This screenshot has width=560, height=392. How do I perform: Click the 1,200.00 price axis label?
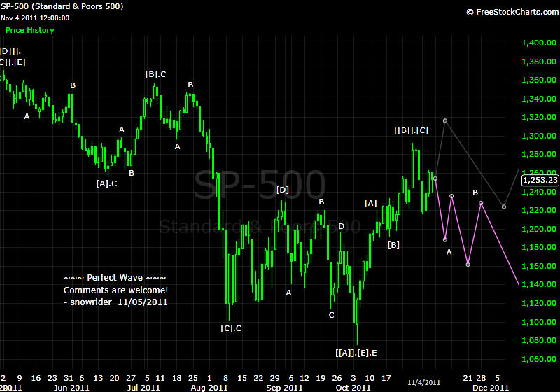pyautogui.click(x=539, y=229)
